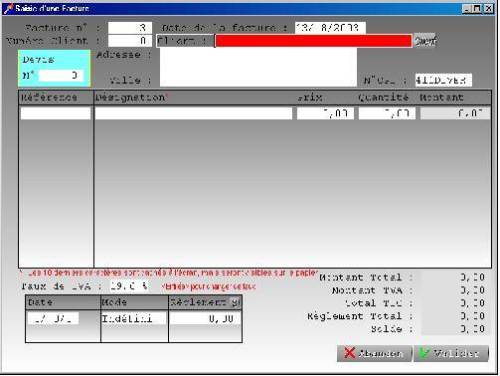This screenshot has width=500, height=376.
Task: Click the Devis N° field
Action: coord(61,75)
